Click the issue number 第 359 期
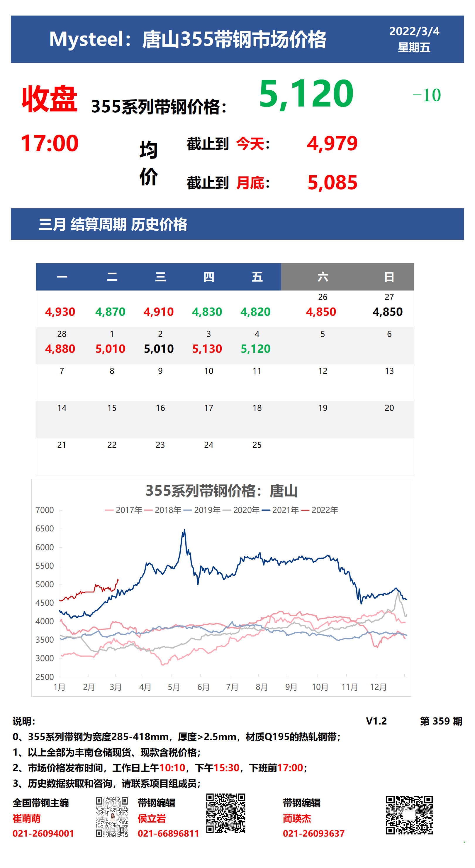Viewport: 475px width, 868px height. [x=441, y=721]
